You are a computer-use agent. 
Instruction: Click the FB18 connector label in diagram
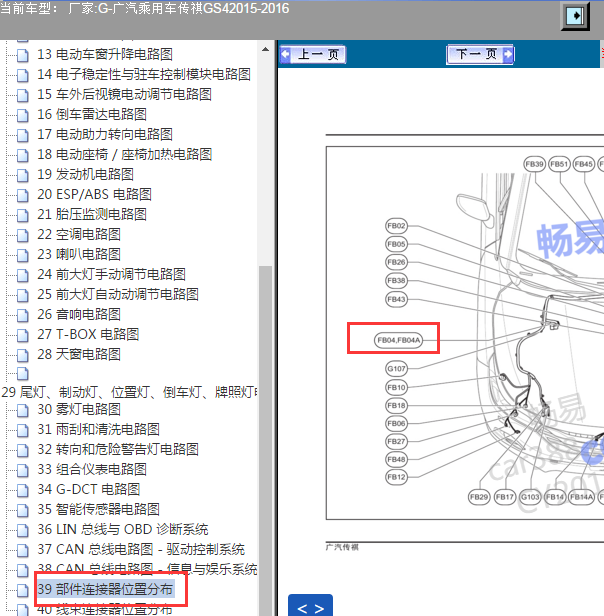click(x=396, y=405)
